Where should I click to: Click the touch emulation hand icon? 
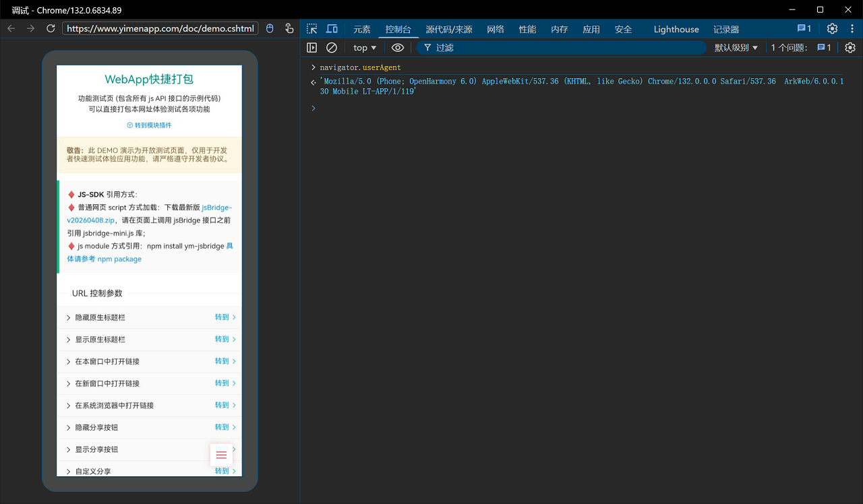[x=289, y=28]
